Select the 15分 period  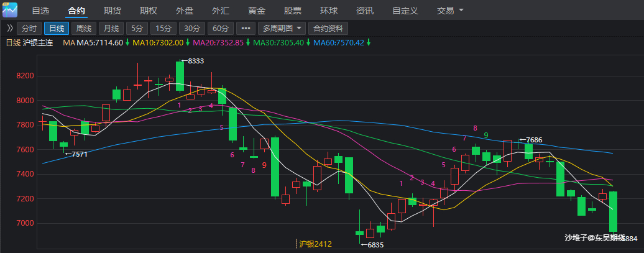163,29
